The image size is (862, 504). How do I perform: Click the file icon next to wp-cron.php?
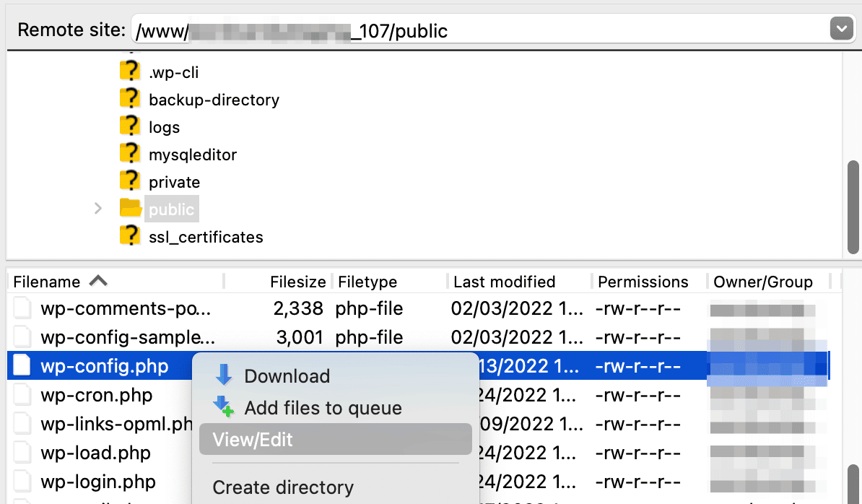(x=22, y=395)
